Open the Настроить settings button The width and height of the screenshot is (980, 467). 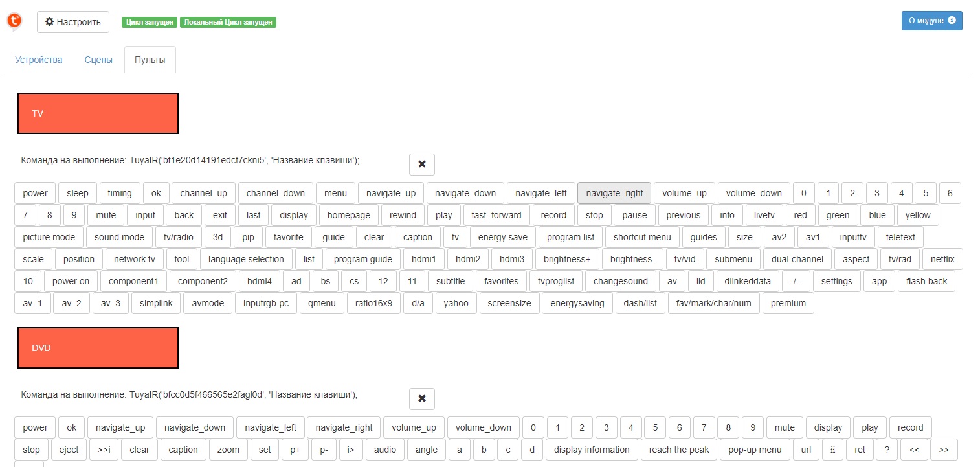click(x=73, y=21)
